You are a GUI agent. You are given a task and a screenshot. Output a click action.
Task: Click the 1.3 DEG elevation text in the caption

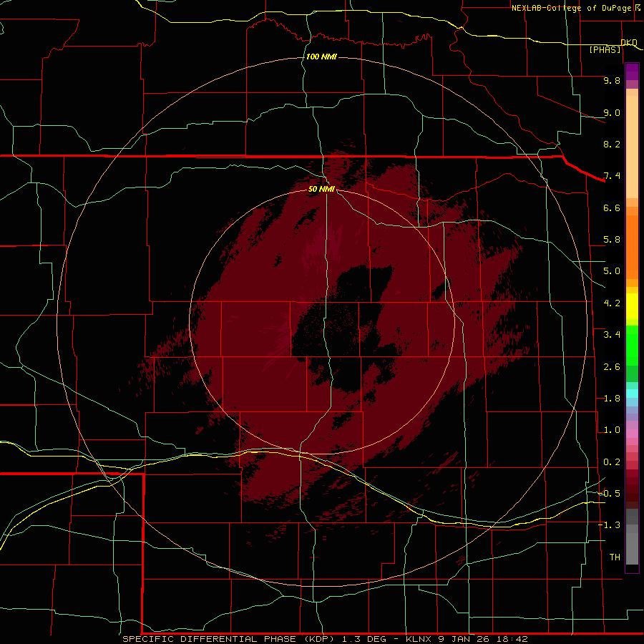pyautogui.click(x=364, y=639)
